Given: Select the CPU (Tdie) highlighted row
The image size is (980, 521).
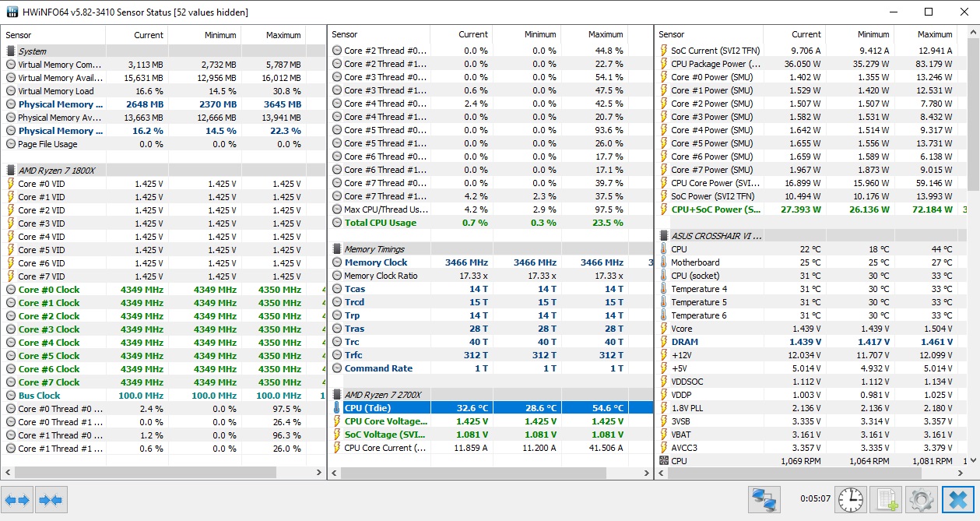Looking at the screenshot, I should click(x=490, y=408).
